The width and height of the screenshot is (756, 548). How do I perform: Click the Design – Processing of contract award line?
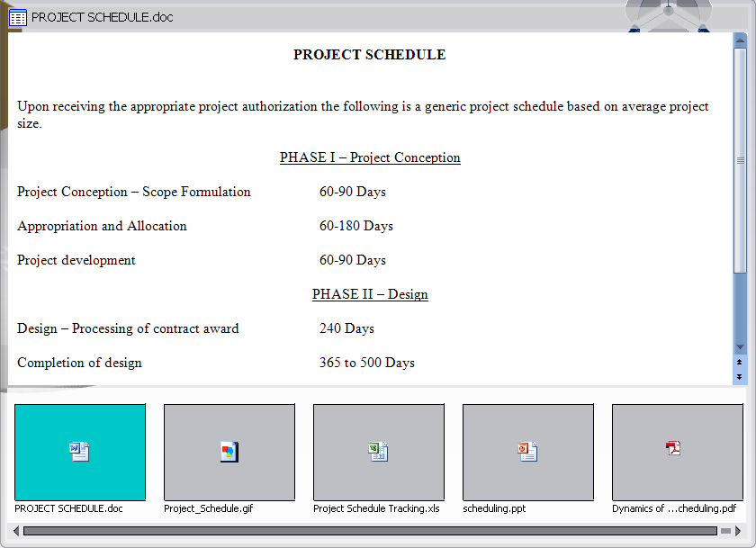click(128, 328)
